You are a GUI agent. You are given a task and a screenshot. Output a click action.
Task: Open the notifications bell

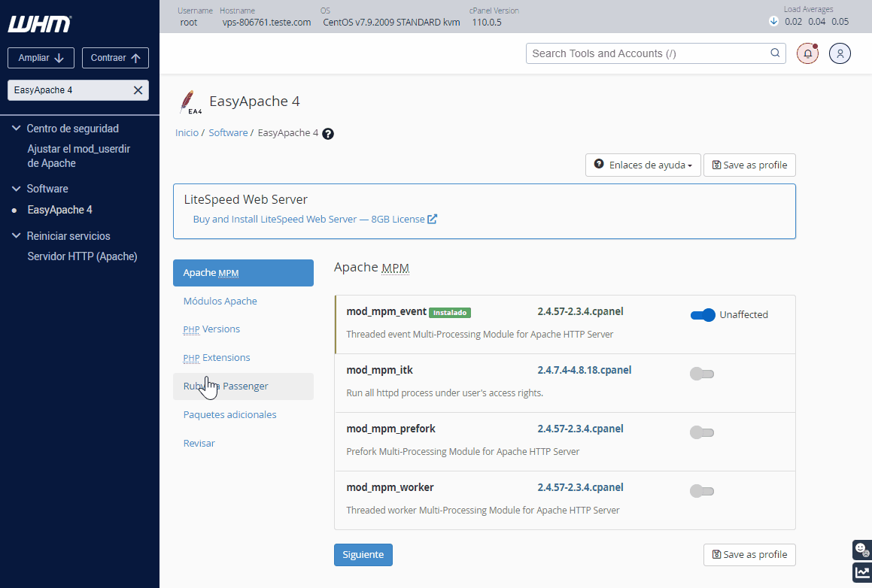(807, 53)
